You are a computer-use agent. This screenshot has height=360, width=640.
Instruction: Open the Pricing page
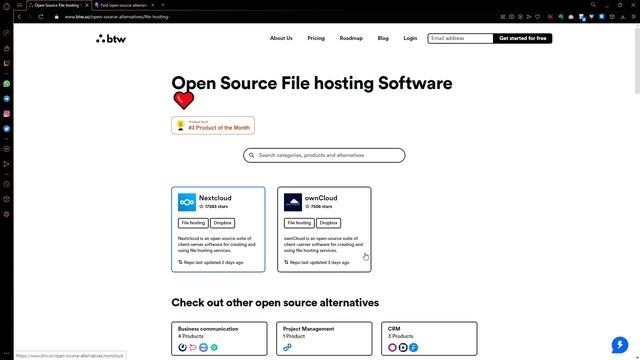pos(316,38)
